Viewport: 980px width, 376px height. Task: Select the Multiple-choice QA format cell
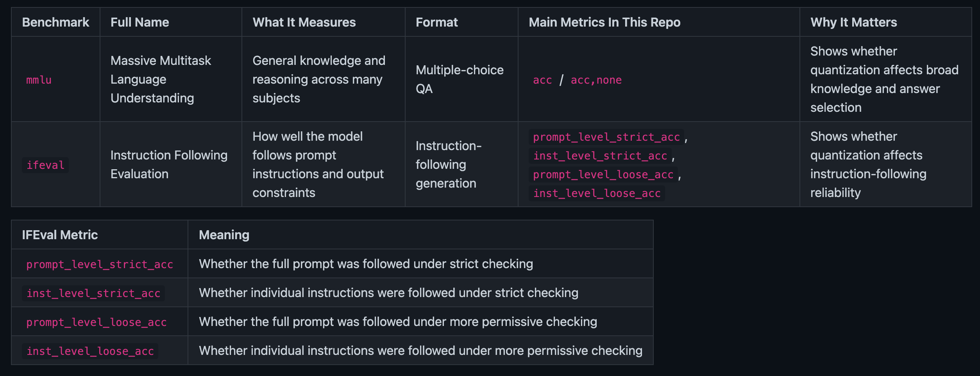[459, 79]
